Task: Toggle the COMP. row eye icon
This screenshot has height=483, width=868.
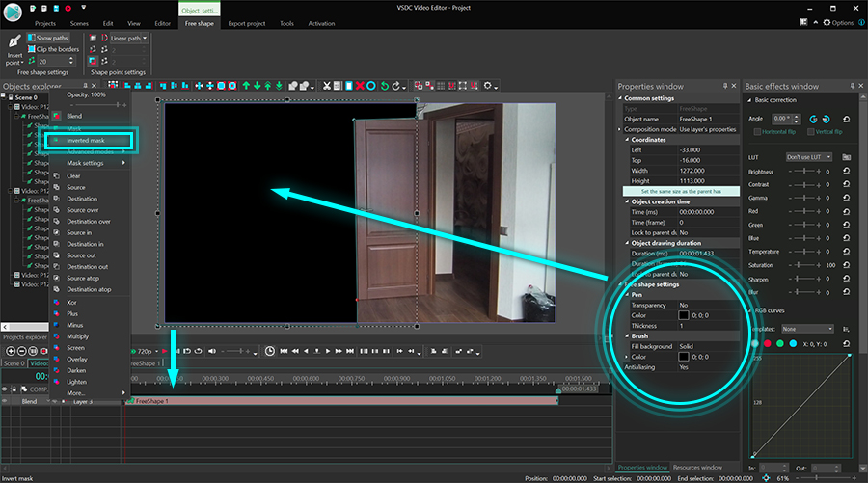Action: 5,389
